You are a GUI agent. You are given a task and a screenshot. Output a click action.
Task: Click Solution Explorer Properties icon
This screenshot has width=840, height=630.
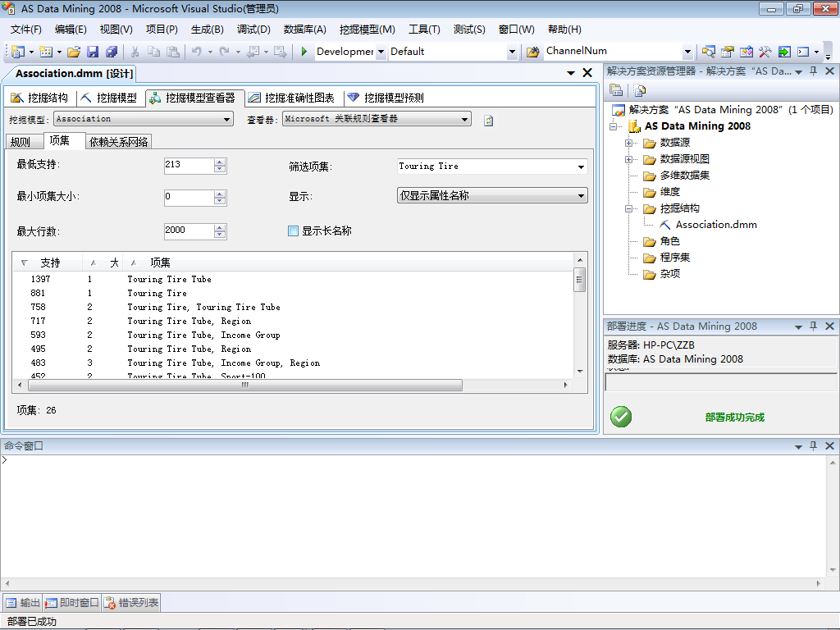click(616, 90)
